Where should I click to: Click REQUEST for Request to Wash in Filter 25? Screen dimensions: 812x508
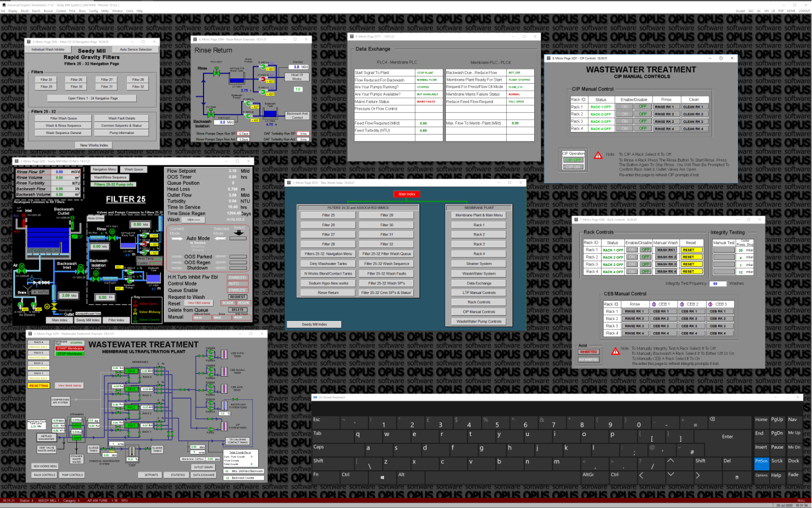237,297
